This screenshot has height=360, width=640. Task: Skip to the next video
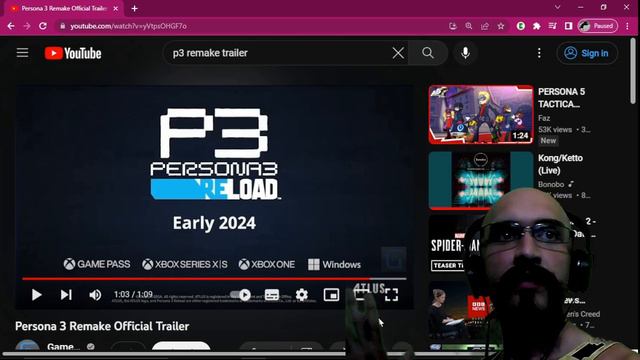coord(66,295)
